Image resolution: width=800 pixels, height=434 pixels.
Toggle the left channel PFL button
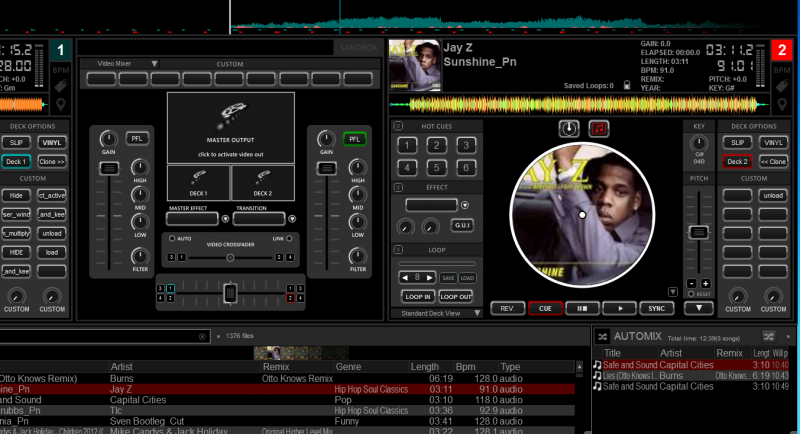(x=137, y=139)
